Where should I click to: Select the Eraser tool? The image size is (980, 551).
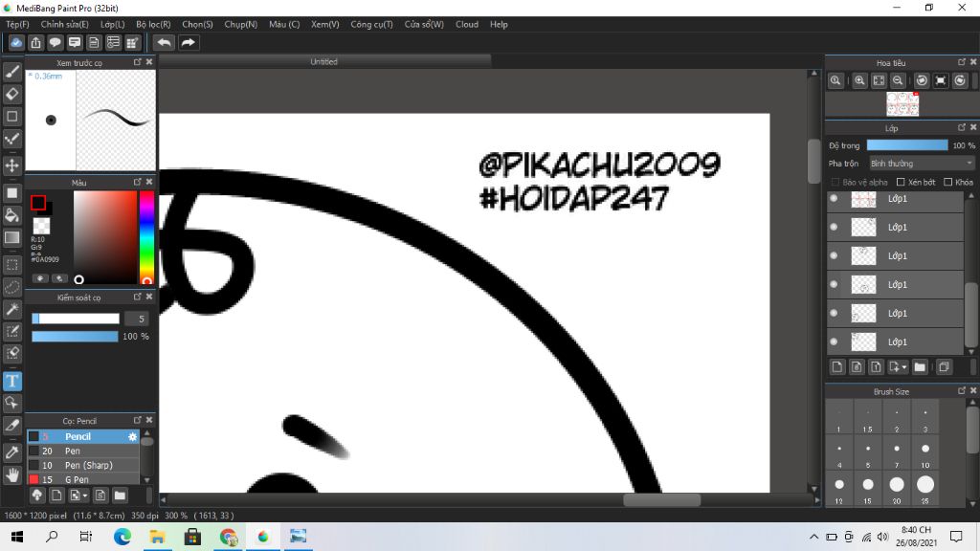pyautogui.click(x=11, y=94)
